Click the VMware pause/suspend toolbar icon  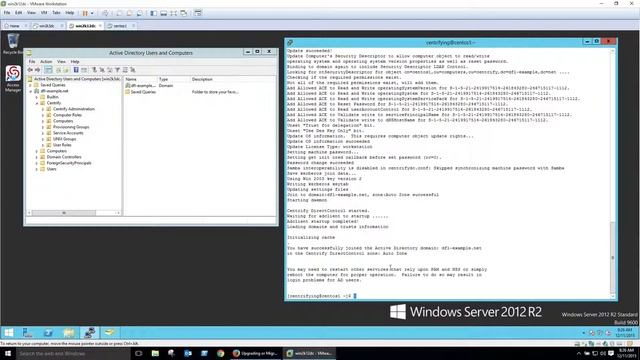[85, 13]
